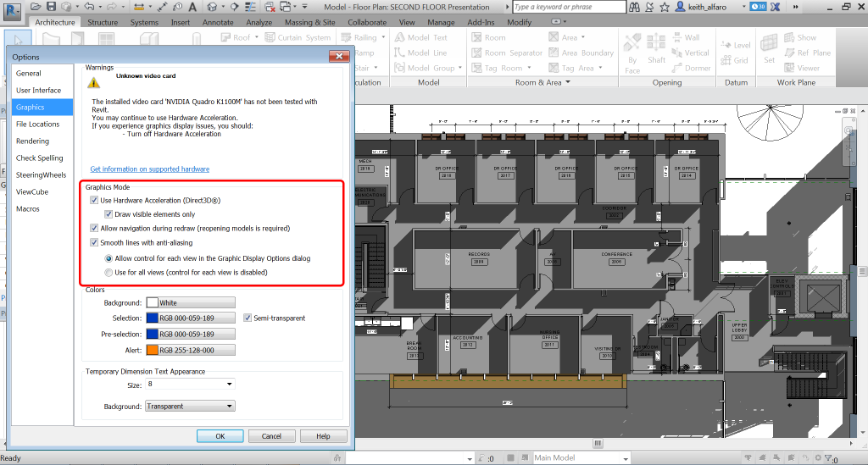Follow 'Get information on supported hardware' link

pyautogui.click(x=149, y=169)
